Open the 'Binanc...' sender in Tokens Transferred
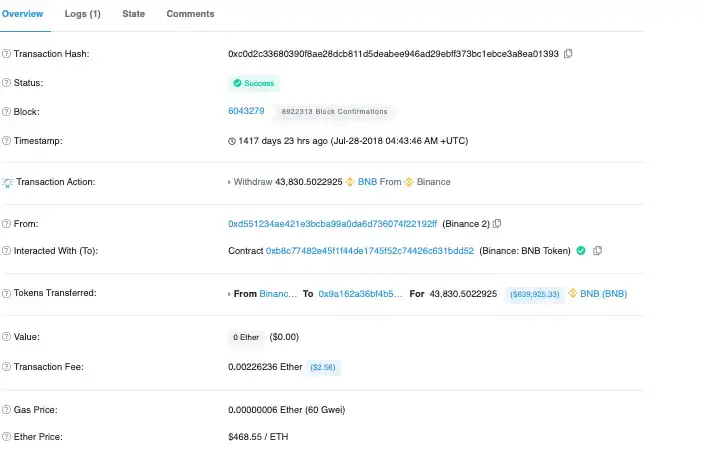 pos(278,294)
